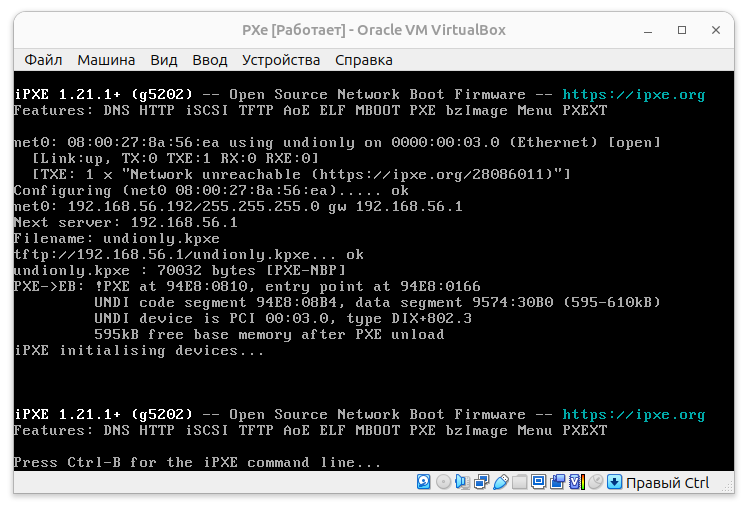Open the Ввод menu
The width and height of the screenshot is (748, 510).
(x=209, y=60)
